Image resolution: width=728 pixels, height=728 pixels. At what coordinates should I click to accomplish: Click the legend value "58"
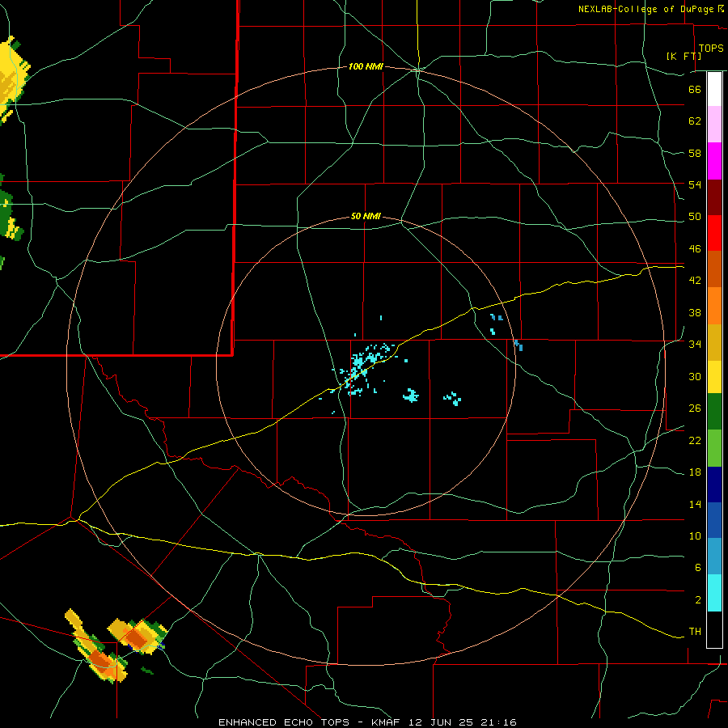click(x=695, y=153)
